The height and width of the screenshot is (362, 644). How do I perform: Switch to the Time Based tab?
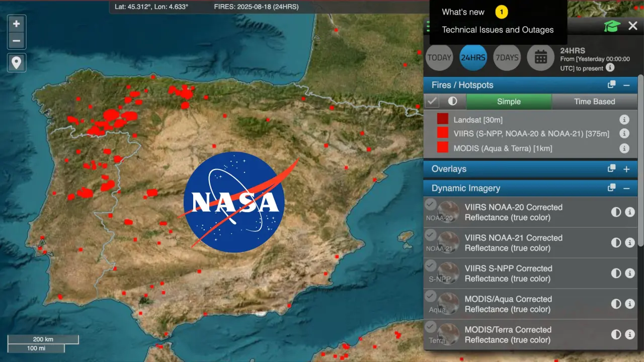tap(594, 102)
